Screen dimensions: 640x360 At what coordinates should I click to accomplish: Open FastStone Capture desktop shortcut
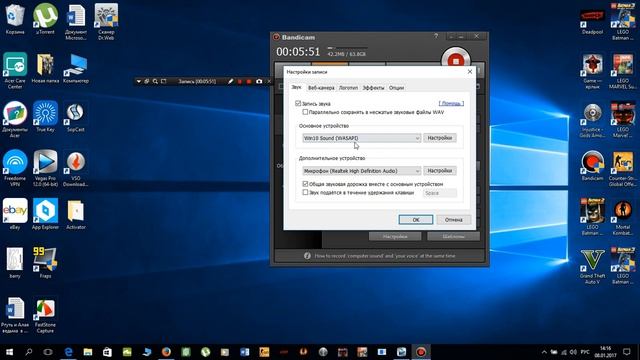[x=45, y=315]
